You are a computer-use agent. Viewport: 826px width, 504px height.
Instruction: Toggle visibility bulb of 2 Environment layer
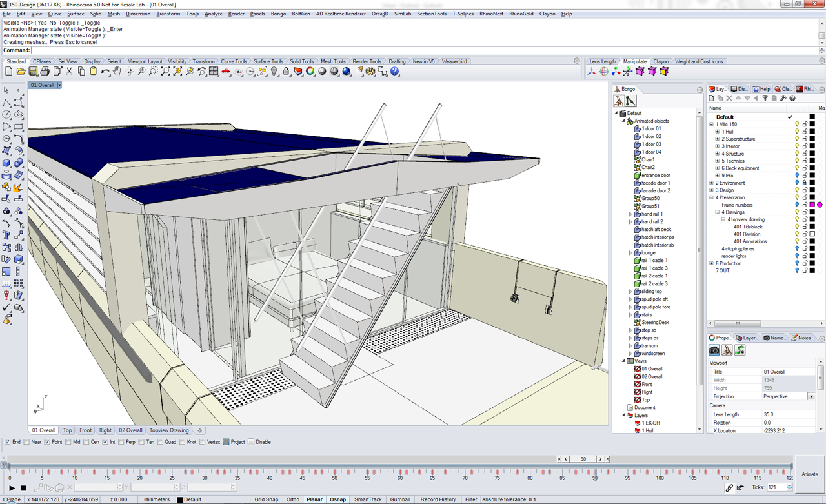pos(797,183)
